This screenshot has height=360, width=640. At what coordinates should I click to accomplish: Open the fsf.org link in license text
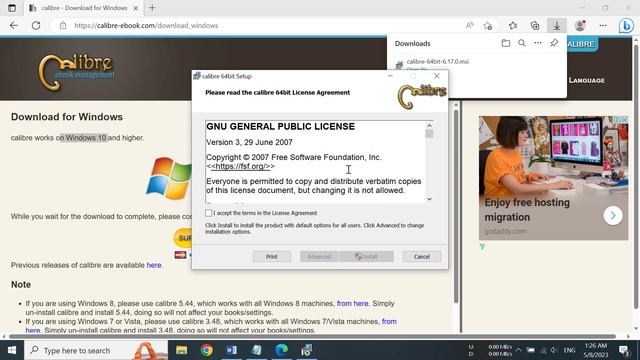(x=240, y=167)
